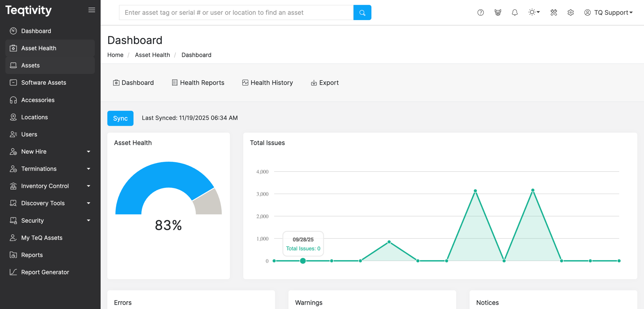Open TQ Support user menu
644x309 pixels.
coord(608,13)
